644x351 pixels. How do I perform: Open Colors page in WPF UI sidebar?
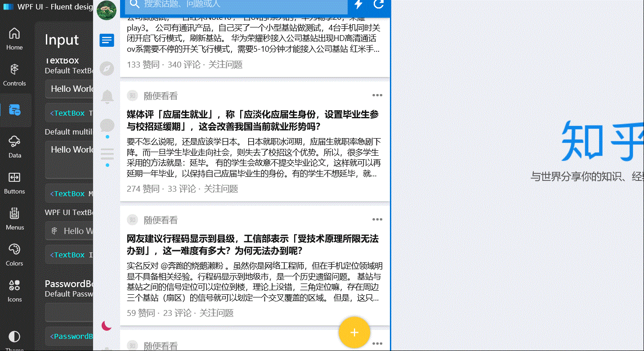[x=14, y=254]
